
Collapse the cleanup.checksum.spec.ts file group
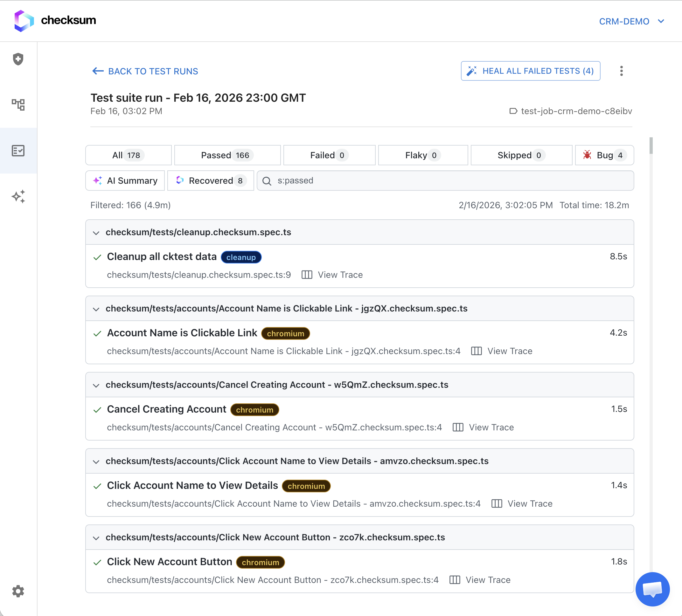tap(96, 233)
